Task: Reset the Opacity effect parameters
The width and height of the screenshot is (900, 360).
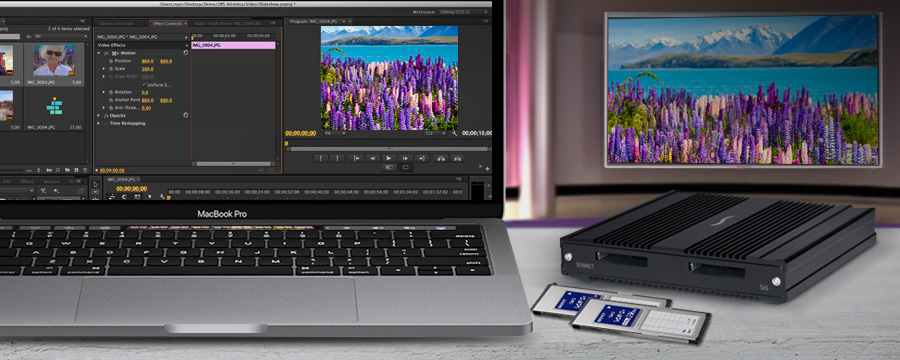Action: point(185,115)
